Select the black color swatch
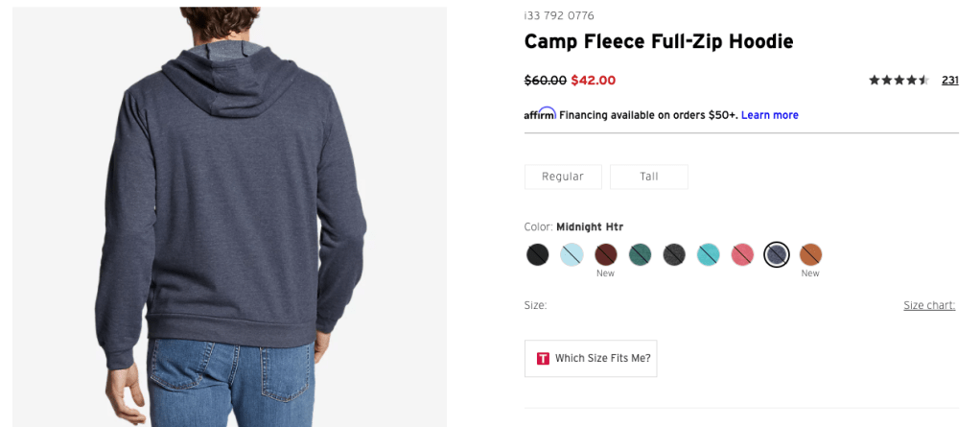 pos(537,254)
